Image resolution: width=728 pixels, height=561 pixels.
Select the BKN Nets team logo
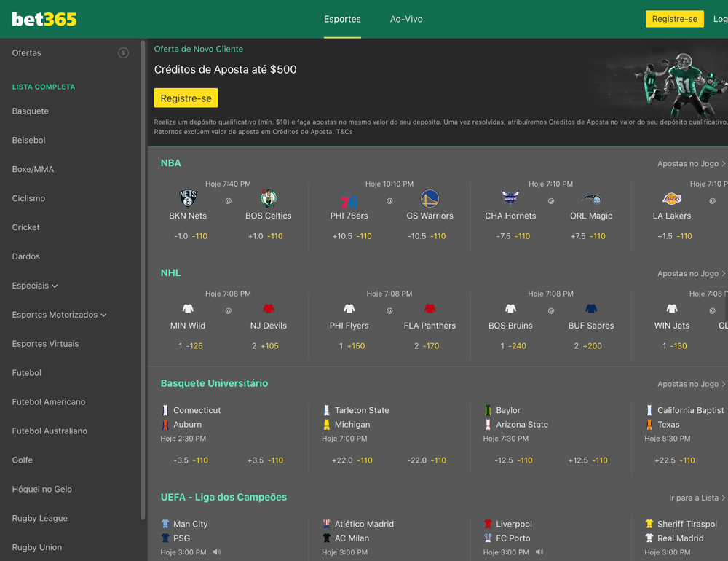pos(188,198)
